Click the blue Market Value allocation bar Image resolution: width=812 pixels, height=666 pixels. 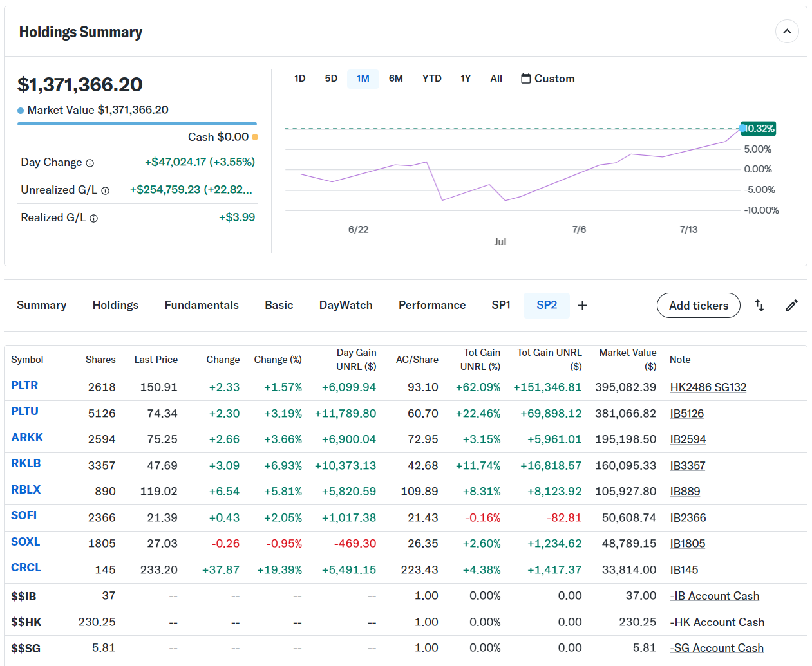[137, 124]
